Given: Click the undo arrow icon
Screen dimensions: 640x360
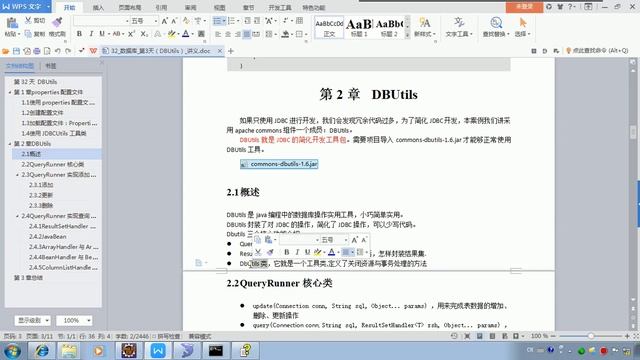Looking at the screenshot, I should click(58, 51).
